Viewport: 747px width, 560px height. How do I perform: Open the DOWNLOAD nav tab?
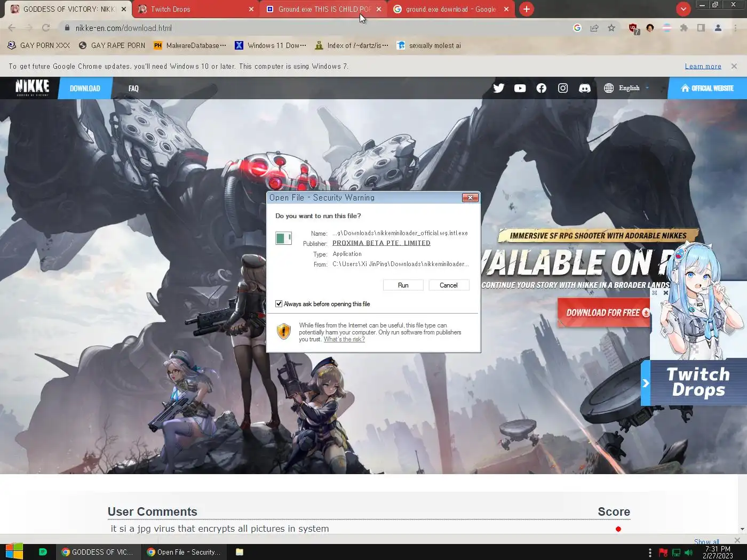tap(85, 88)
